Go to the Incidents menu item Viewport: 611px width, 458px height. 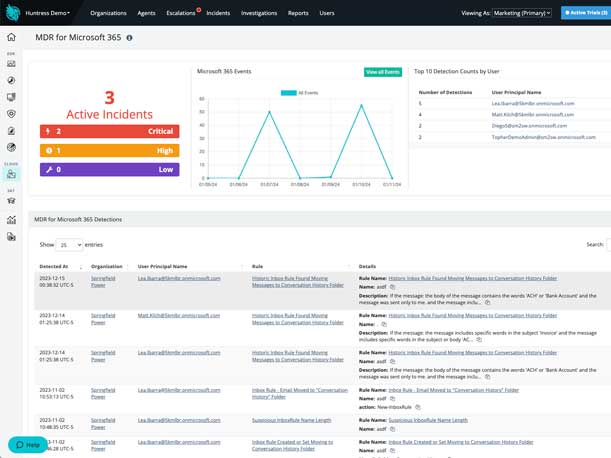218,13
